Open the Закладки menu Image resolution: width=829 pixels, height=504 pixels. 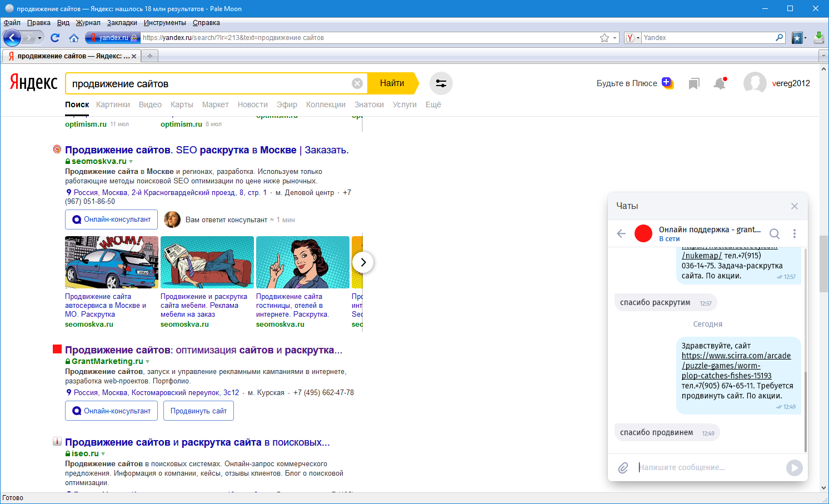(x=122, y=23)
